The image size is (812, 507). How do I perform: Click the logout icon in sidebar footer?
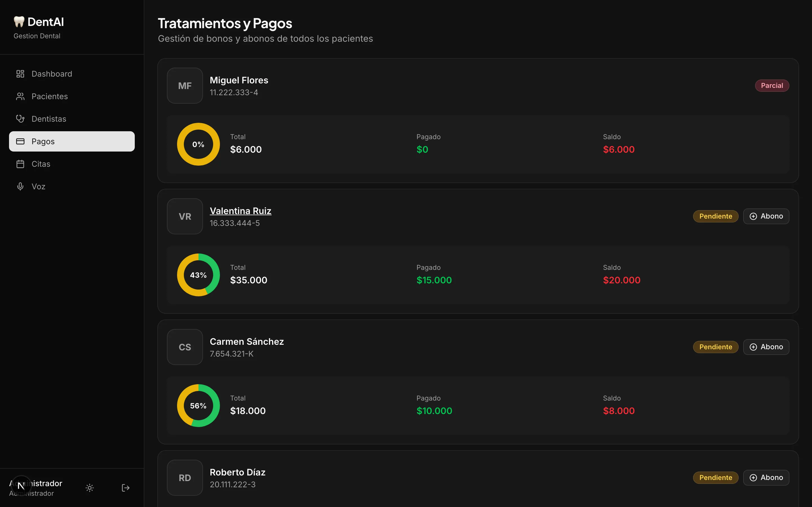pos(125,488)
